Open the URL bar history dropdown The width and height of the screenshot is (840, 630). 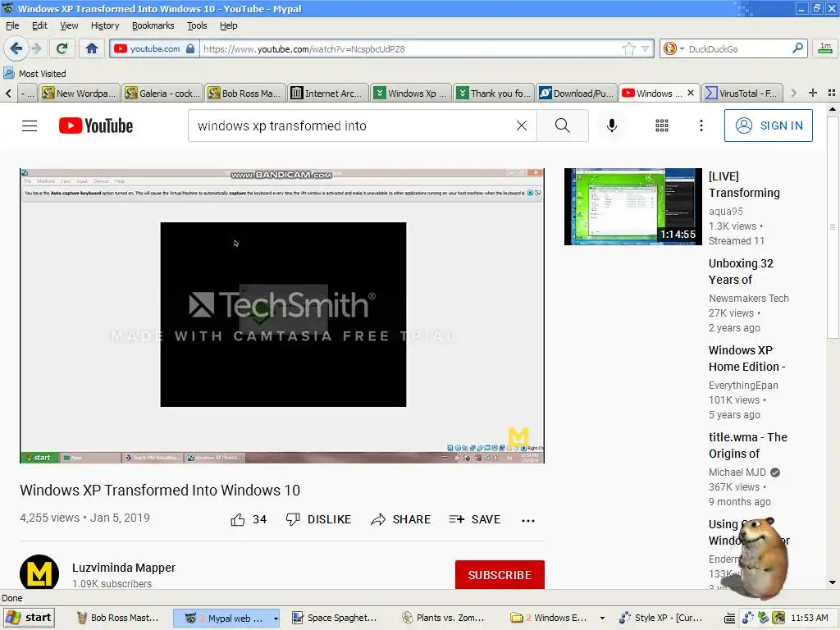tap(646, 48)
